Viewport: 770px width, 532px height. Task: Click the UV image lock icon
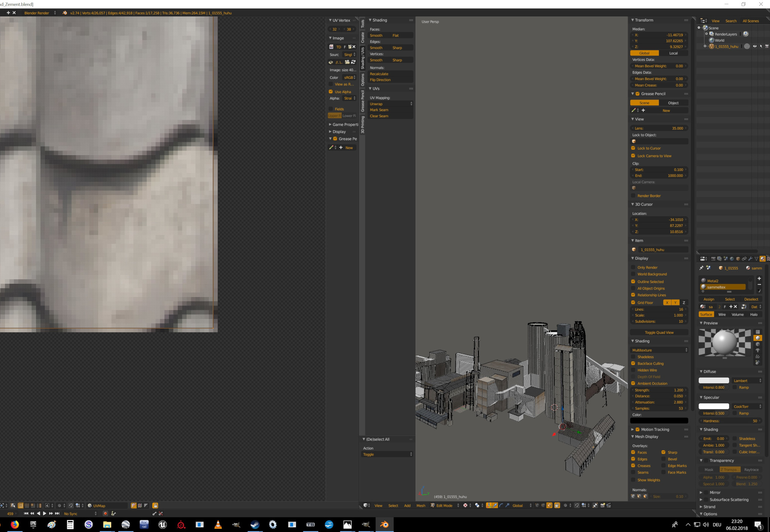pos(155,506)
